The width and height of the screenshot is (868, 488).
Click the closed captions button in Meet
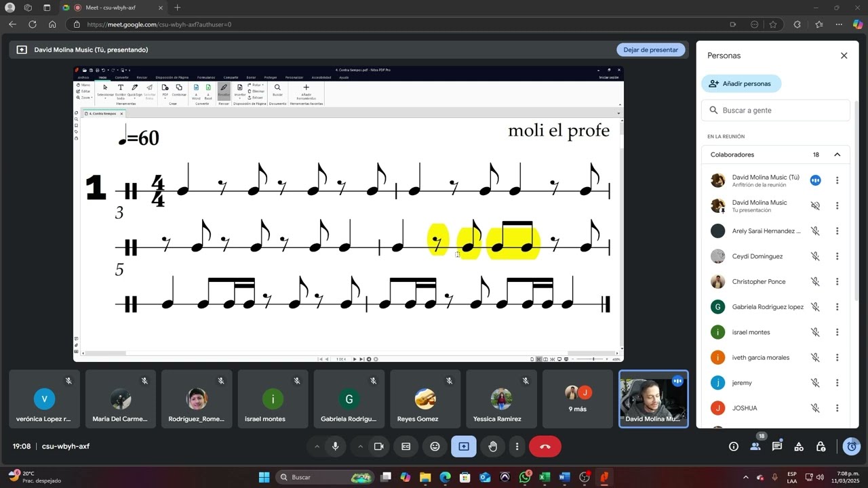point(406,447)
